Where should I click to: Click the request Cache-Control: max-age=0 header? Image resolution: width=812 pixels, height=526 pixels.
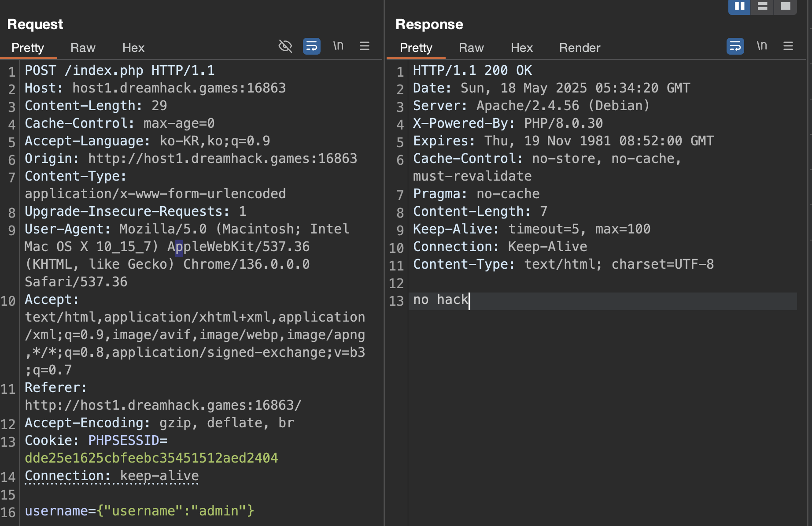[x=120, y=123]
